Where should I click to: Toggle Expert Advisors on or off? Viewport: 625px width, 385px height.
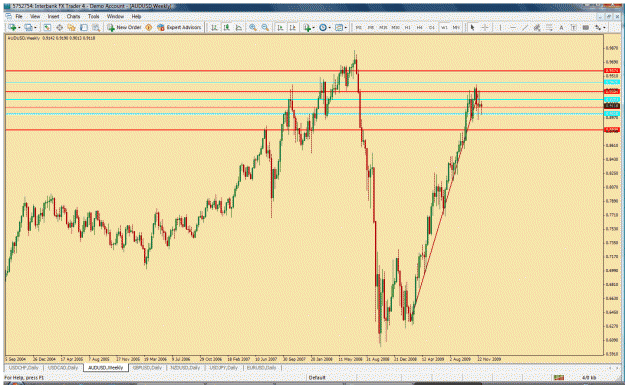179,28
